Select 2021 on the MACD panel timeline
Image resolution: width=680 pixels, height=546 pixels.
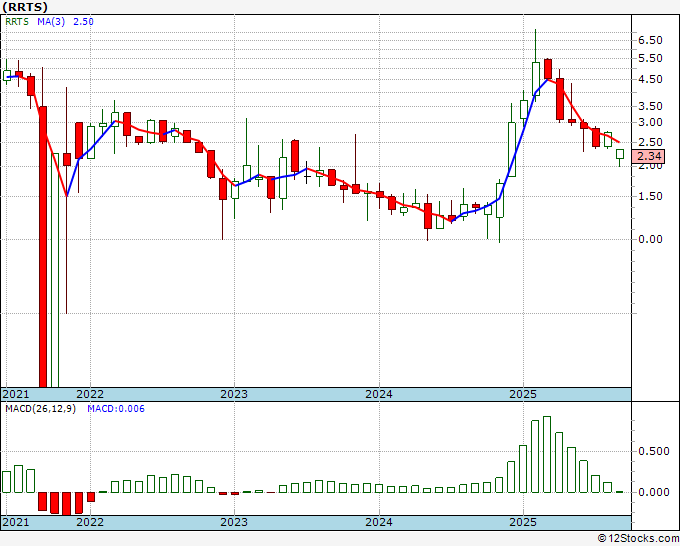click(16, 522)
